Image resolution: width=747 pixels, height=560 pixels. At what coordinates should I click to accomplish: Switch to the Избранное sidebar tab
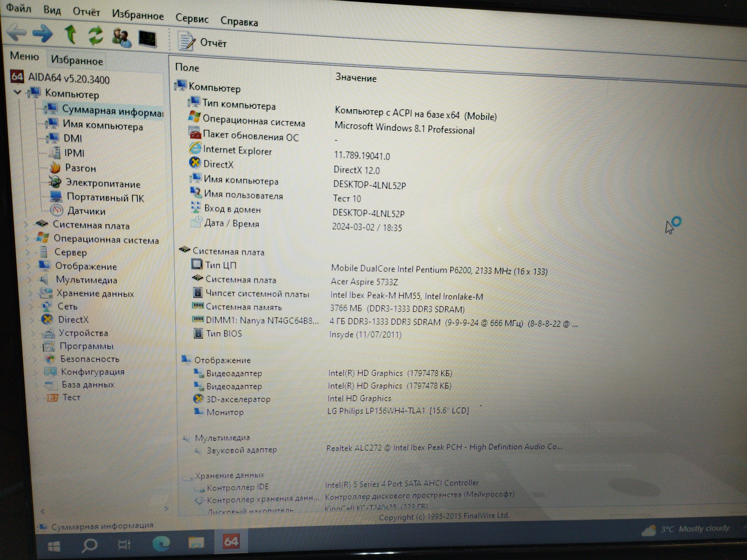coord(77,60)
